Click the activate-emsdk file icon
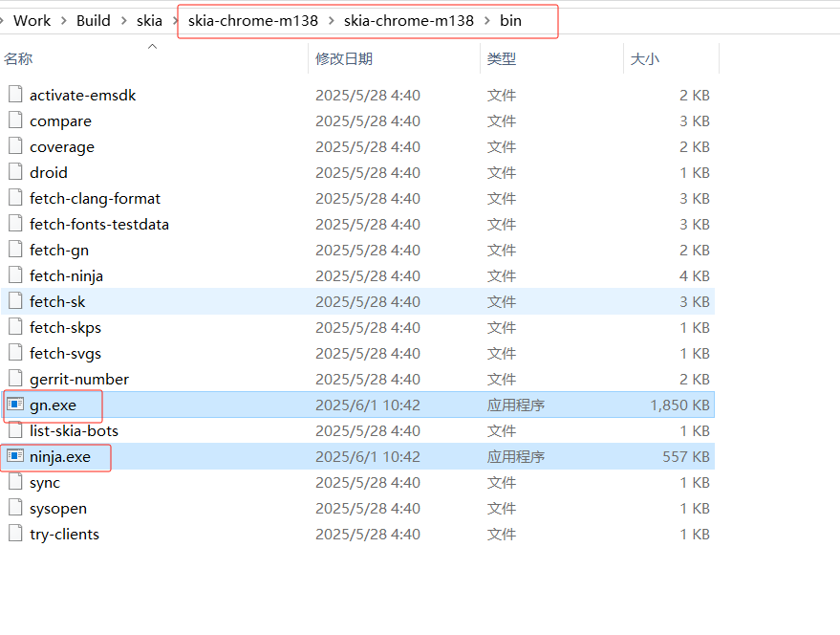This screenshot has width=840, height=635. (15, 94)
